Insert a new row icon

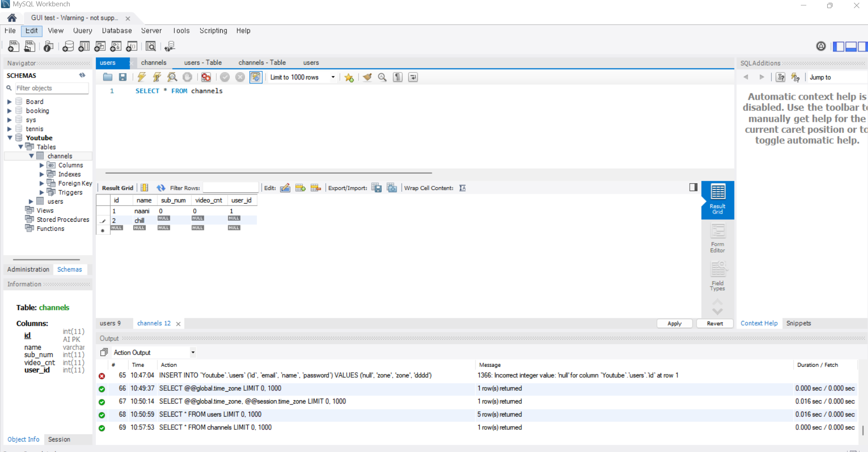click(300, 188)
